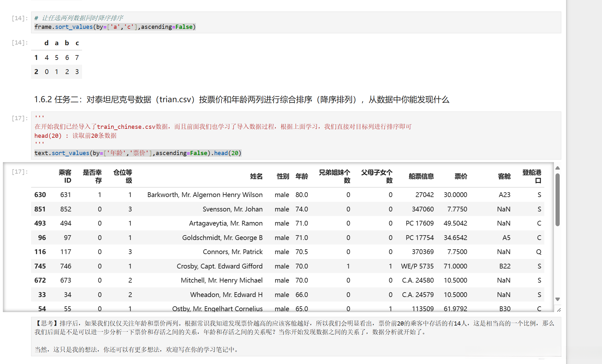
Task: Click ticket PC 17609
Action: [420, 223]
